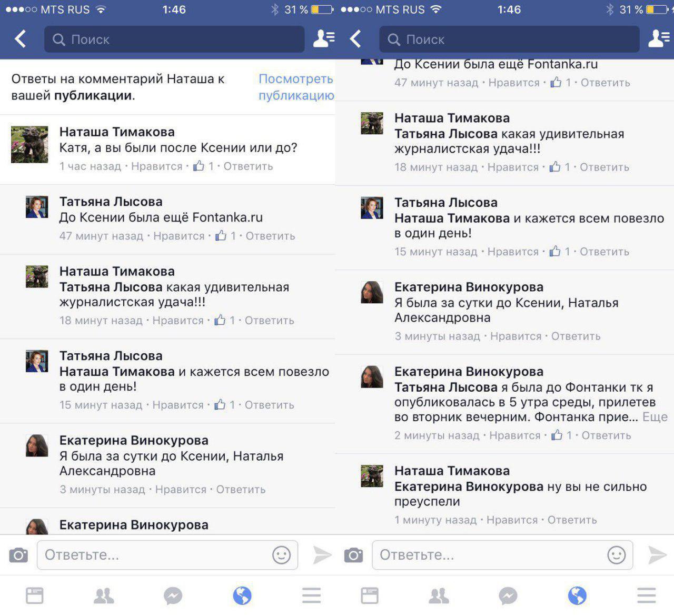Screen dimensions: 674x616
Task: Tap the back arrow in left screen header
Action: pyautogui.click(x=20, y=39)
